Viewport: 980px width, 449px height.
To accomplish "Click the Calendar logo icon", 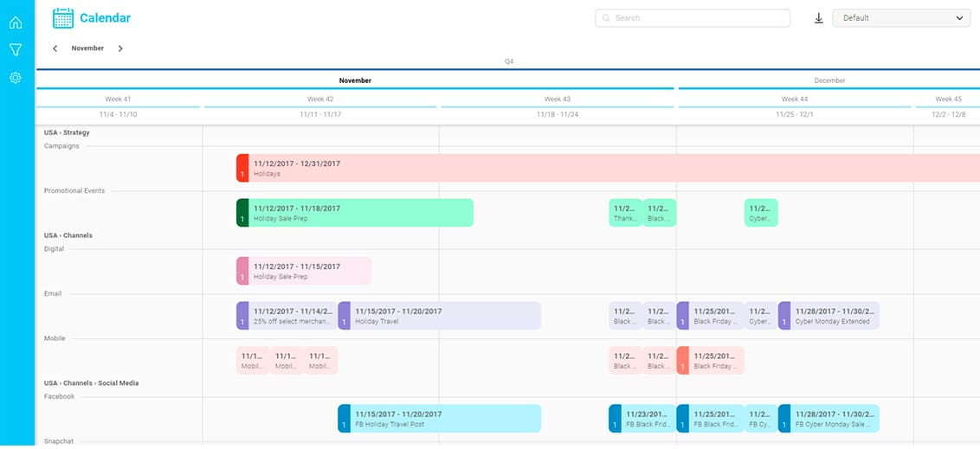I will tap(63, 17).
